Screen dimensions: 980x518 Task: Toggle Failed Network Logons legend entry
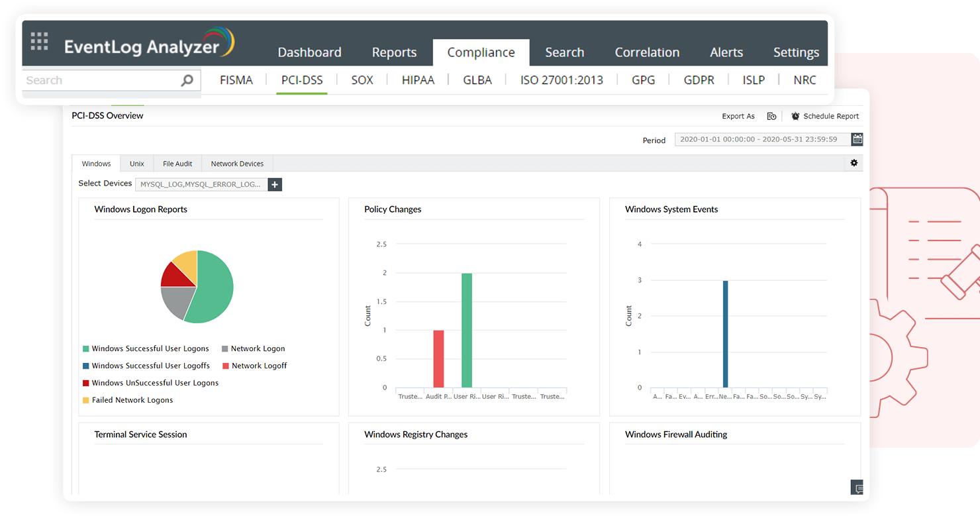coord(128,400)
